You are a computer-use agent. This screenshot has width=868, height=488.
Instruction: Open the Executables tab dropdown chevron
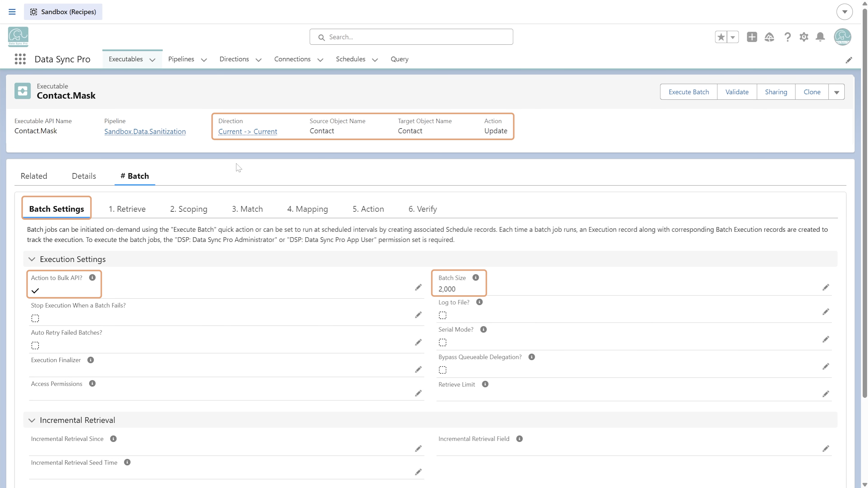152,60
